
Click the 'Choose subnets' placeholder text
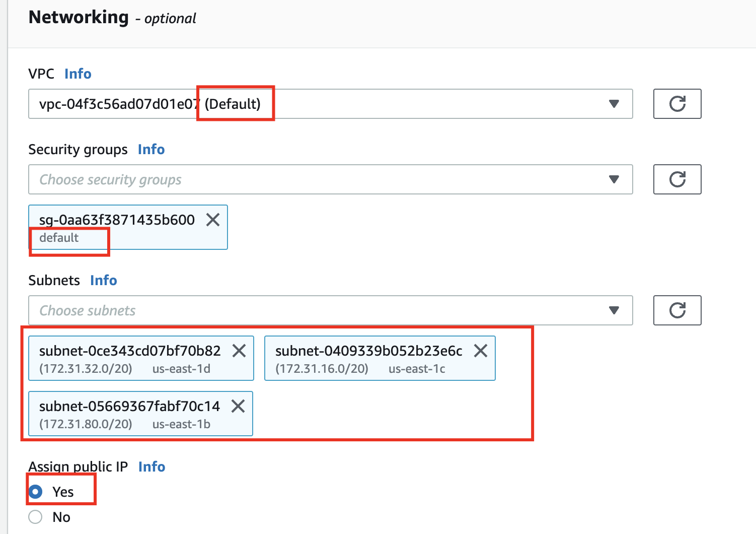tap(88, 311)
